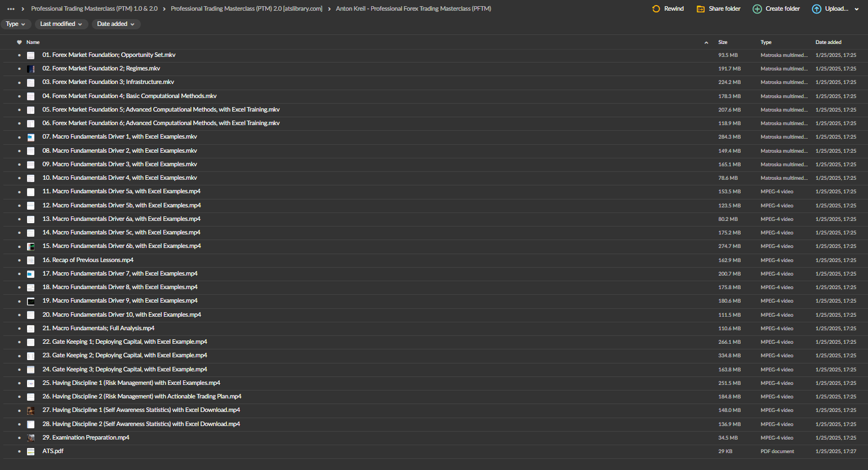This screenshot has height=470, width=868.
Task: Click the thumbnail for 27. Having Discipline 1 video
Action: tap(31, 410)
